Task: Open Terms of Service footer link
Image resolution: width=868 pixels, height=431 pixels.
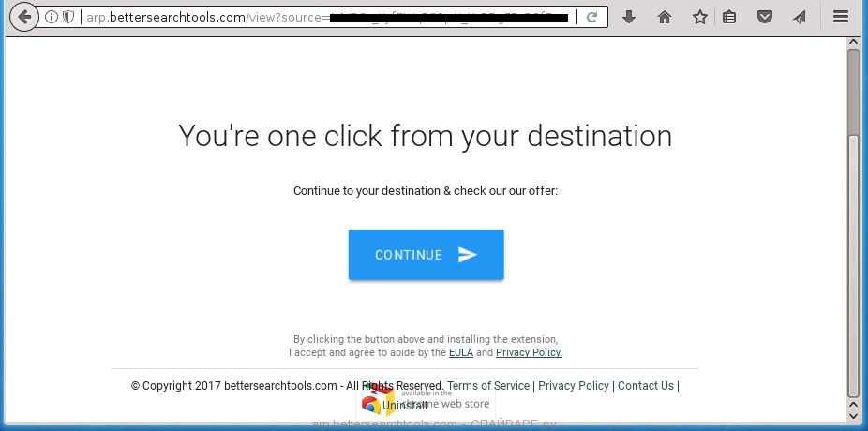Action: 488,386
